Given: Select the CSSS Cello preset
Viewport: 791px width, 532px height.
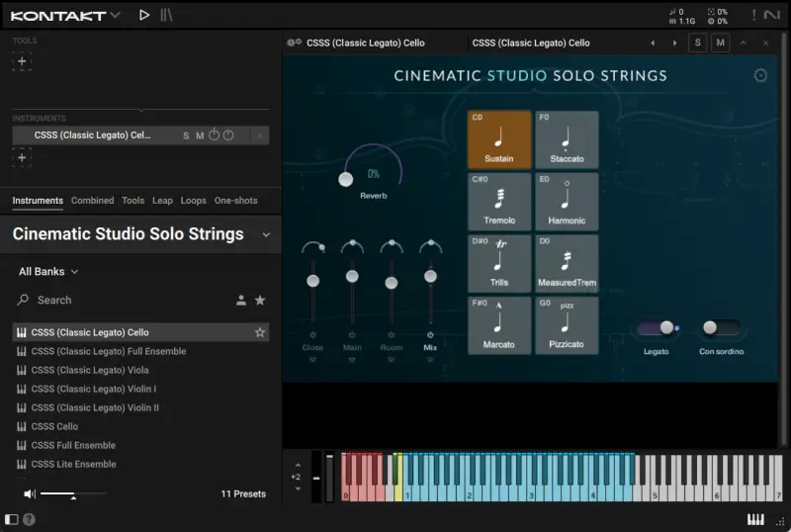Looking at the screenshot, I should point(140,426).
